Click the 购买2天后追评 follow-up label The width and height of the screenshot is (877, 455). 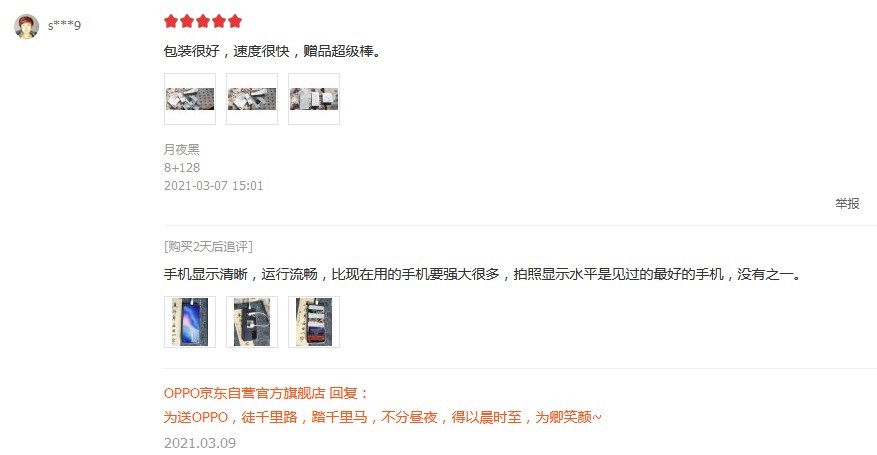point(208,247)
